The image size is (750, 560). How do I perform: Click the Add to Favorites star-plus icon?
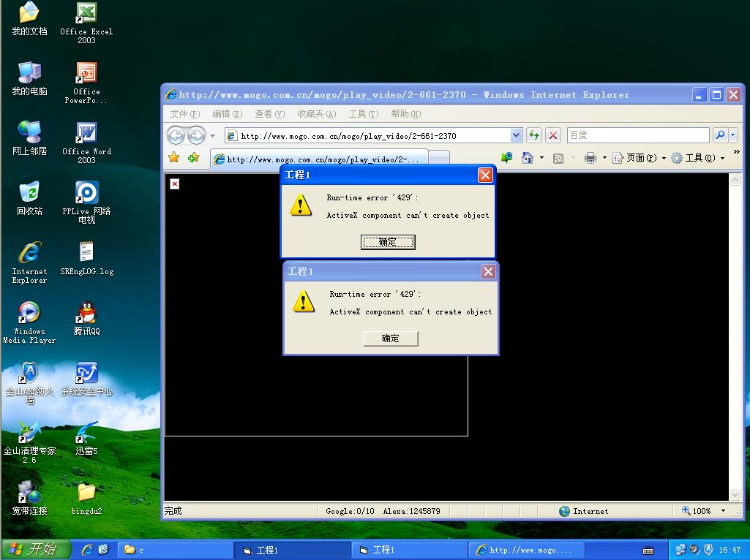click(x=193, y=158)
